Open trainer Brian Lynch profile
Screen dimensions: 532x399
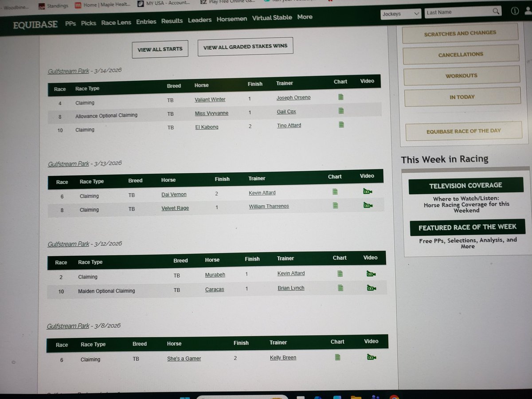(291, 288)
